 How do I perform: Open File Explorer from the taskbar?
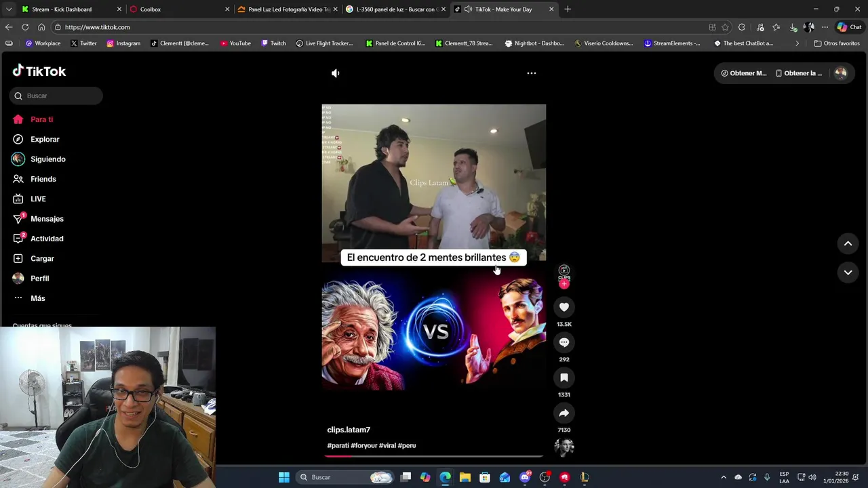coord(465,477)
